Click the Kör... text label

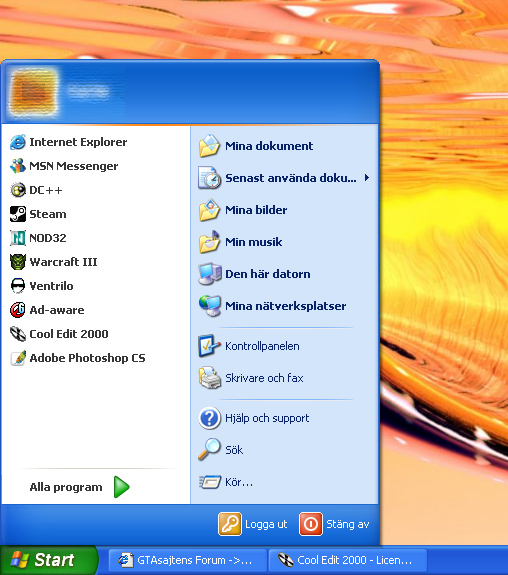click(239, 482)
